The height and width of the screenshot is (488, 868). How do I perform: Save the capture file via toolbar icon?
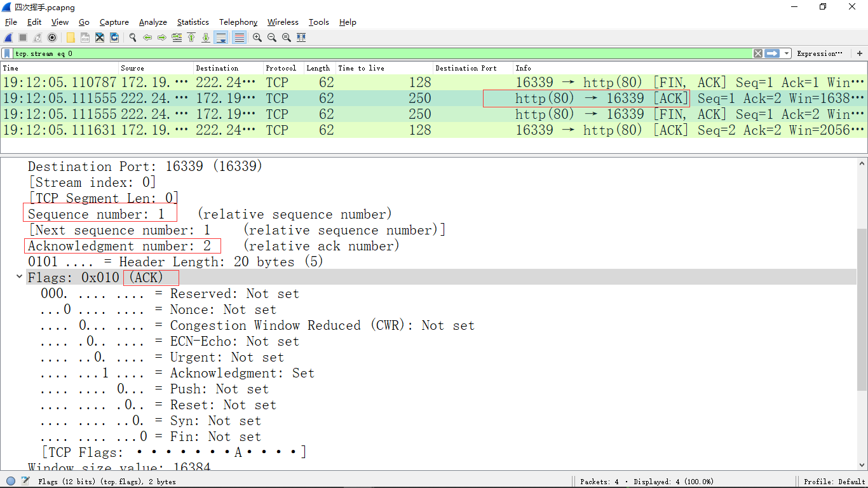pos(85,37)
